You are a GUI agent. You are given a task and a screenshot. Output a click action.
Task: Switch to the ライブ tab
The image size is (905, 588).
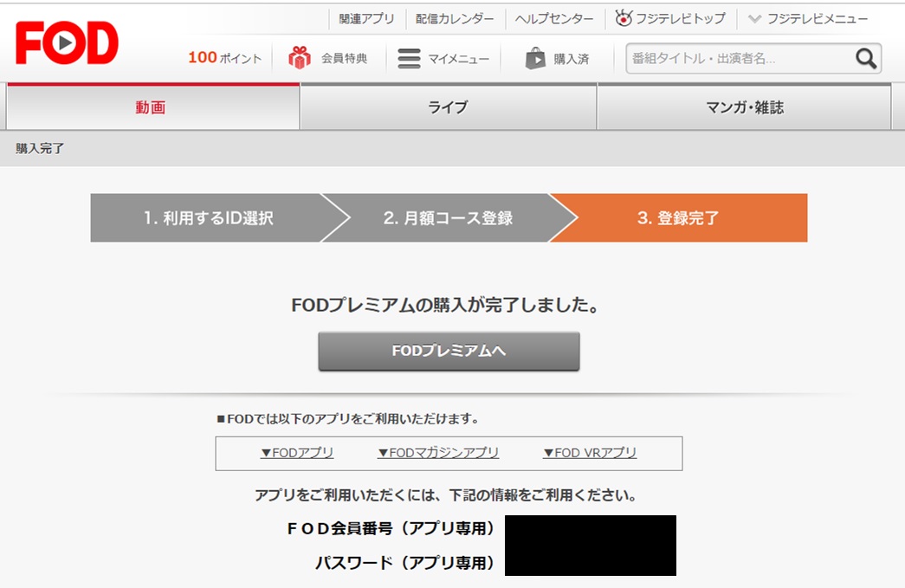coord(449,107)
